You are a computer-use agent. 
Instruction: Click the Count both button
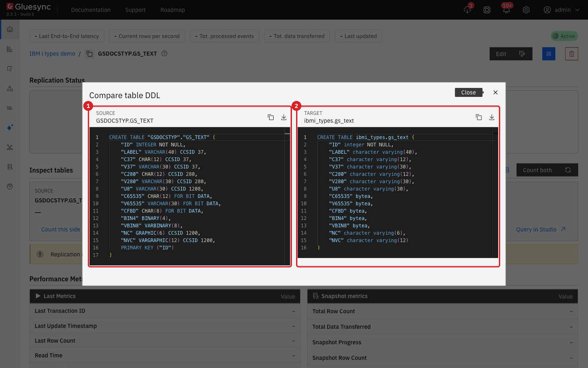547,170
